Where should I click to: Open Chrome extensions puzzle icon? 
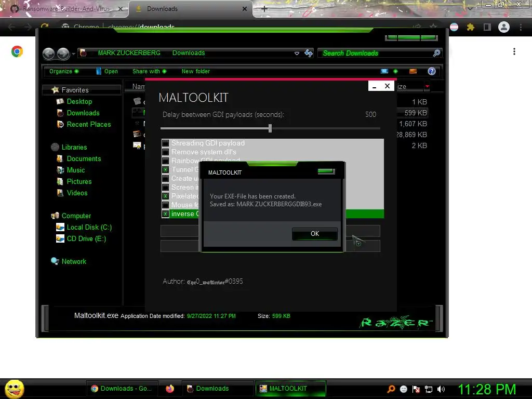pyautogui.click(x=470, y=27)
